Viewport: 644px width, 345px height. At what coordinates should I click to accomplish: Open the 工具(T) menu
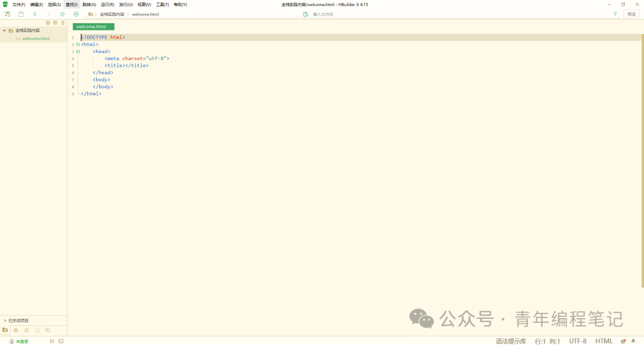(x=162, y=5)
